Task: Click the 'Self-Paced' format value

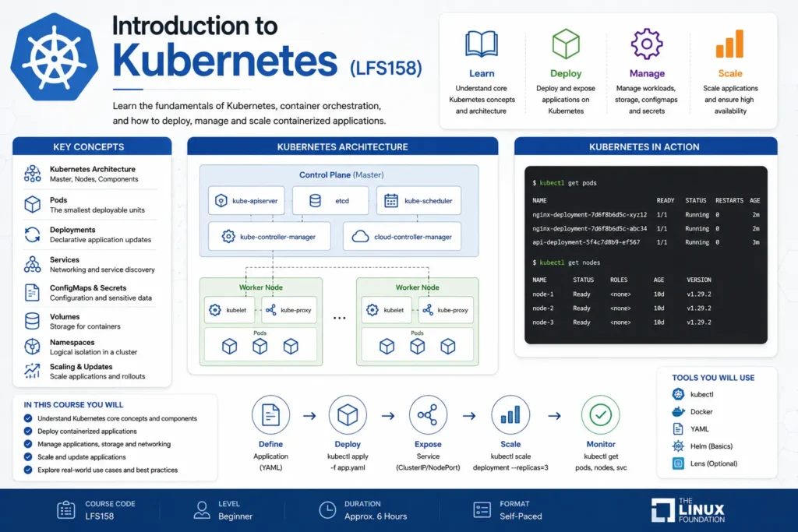Action: click(521, 516)
